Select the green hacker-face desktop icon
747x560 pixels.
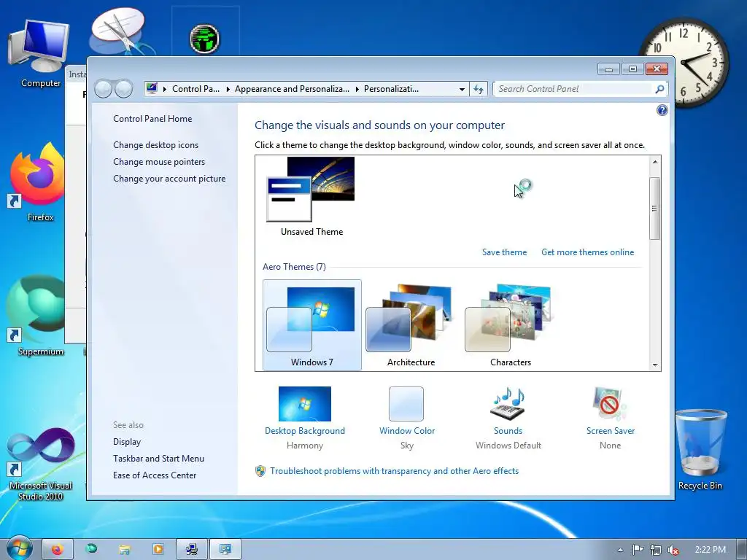click(x=205, y=38)
